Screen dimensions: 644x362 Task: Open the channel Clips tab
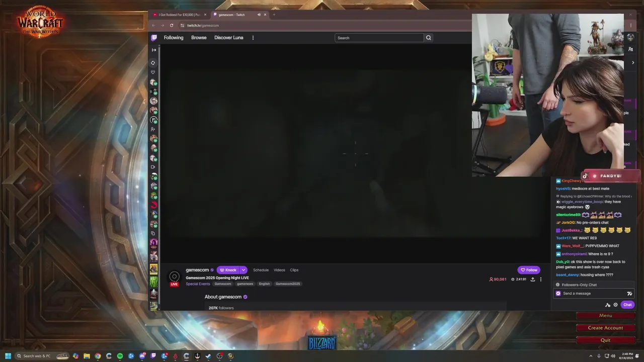(294, 270)
